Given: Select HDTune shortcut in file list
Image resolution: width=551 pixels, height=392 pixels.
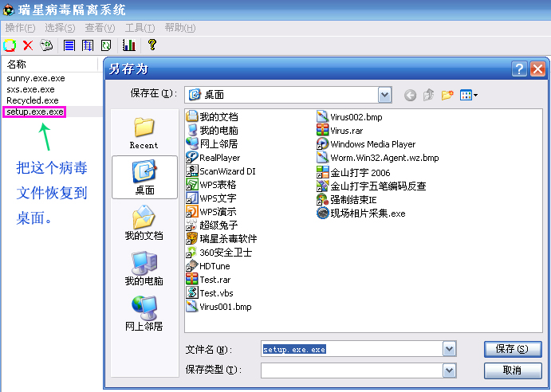Looking at the screenshot, I should point(208,266).
